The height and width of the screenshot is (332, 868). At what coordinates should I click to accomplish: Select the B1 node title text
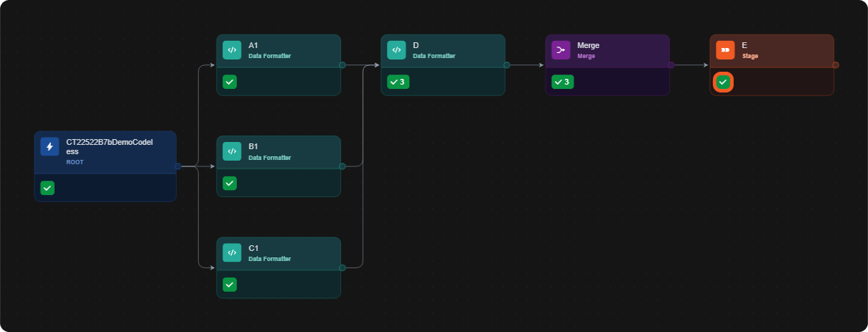pos(253,146)
